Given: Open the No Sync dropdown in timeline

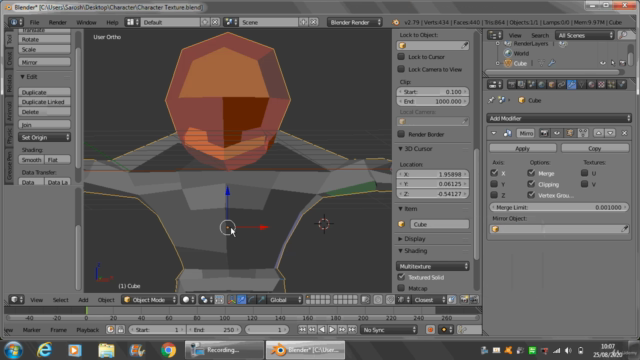Looking at the screenshot, I should (x=389, y=330).
